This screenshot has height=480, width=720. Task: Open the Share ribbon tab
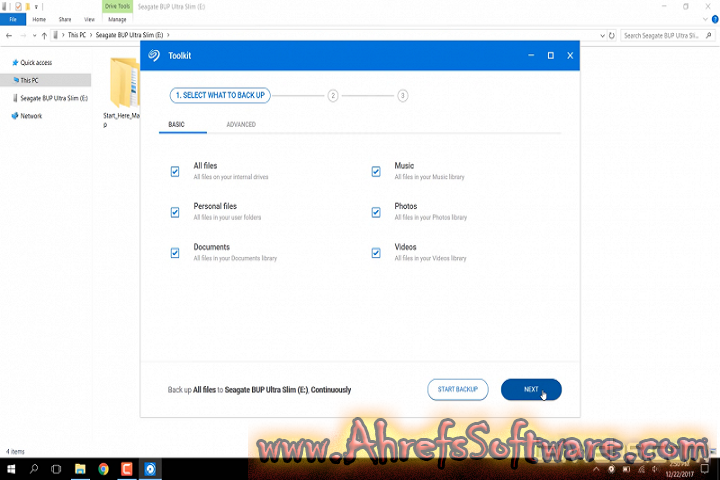point(65,19)
